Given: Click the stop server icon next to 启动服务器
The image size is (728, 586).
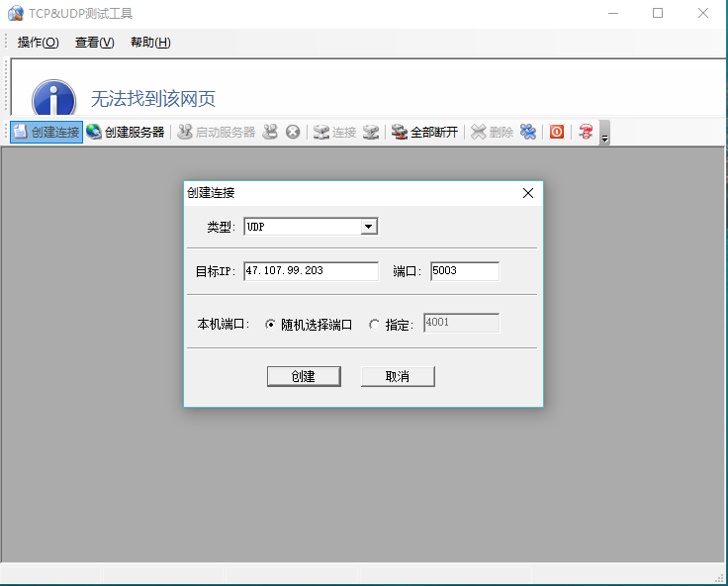Looking at the screenshot, I should [270, 132].
